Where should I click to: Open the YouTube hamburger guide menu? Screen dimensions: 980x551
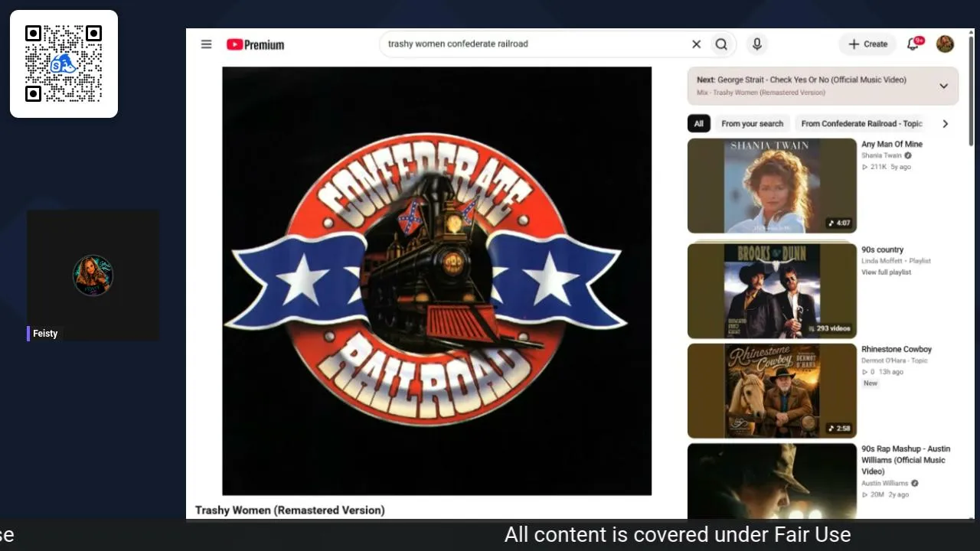click(206, 44)
